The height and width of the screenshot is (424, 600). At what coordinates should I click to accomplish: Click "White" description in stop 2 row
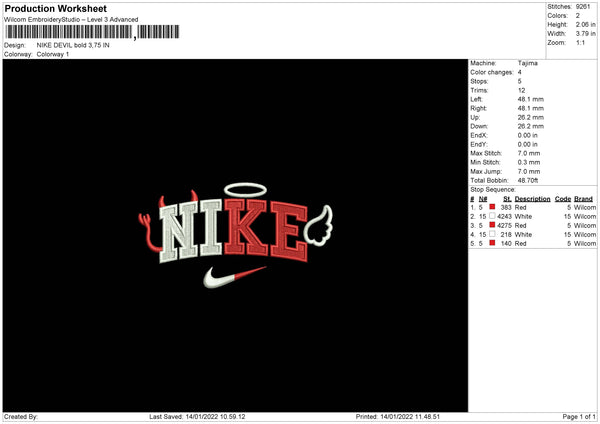click(x=523, y=216)
